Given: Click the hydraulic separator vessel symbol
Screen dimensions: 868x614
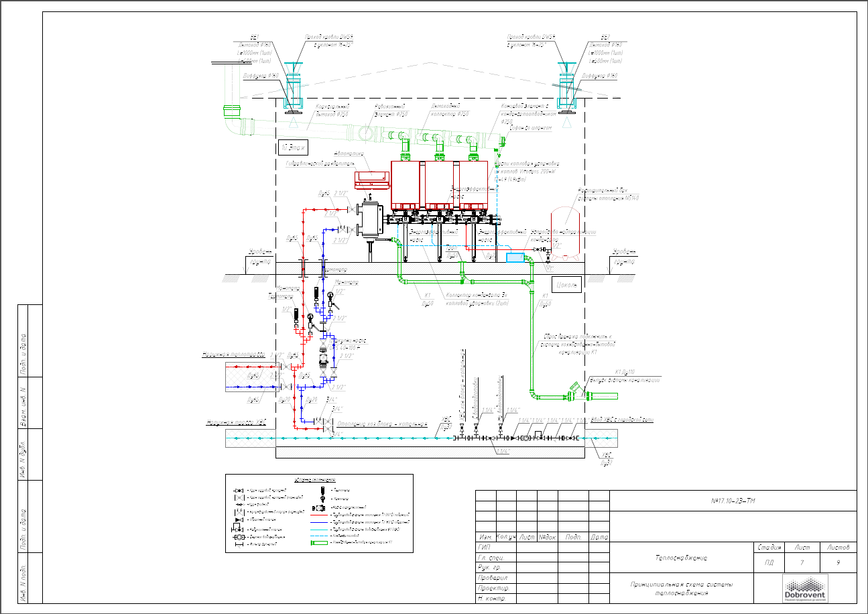Looking at the screenshot, I should [369, 218].
